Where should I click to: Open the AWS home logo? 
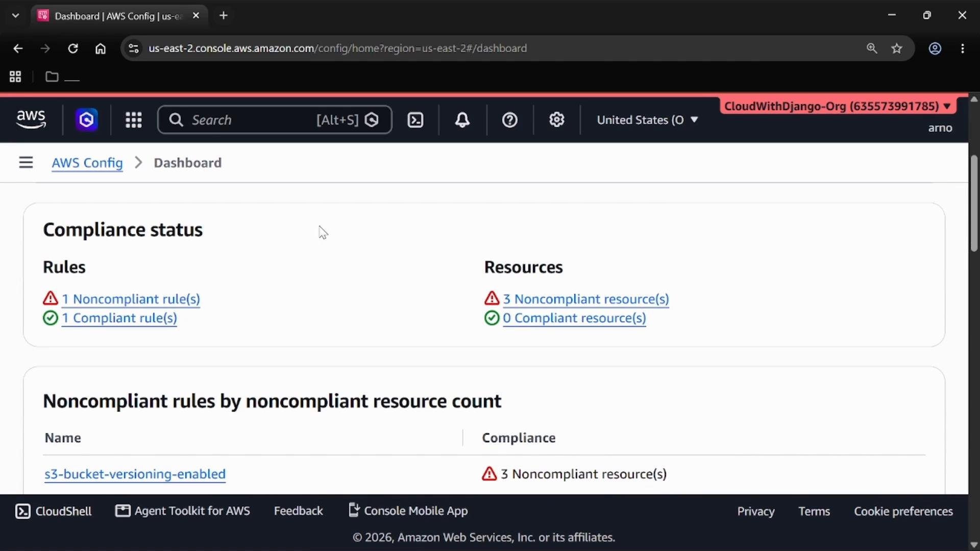coord(31,119)
